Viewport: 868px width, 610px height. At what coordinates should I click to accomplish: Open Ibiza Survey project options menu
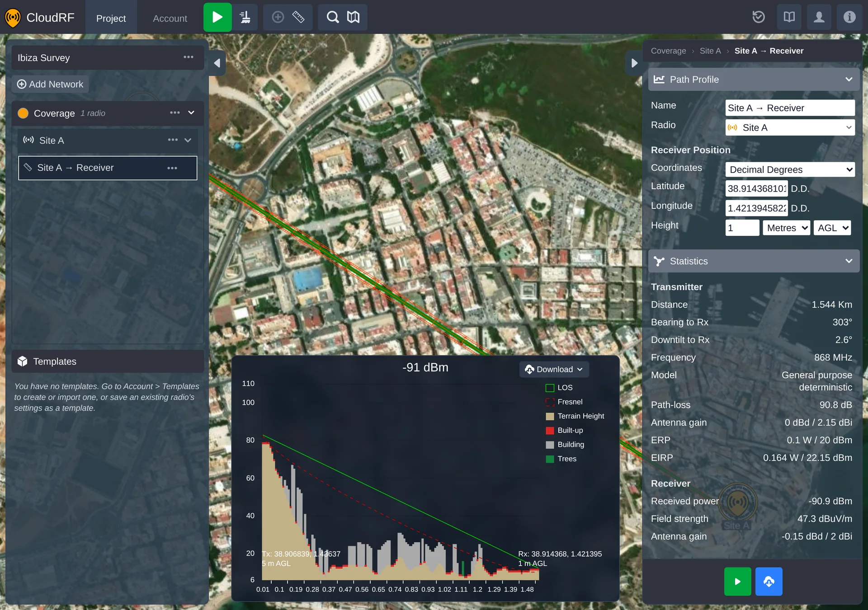pos(189,57)
